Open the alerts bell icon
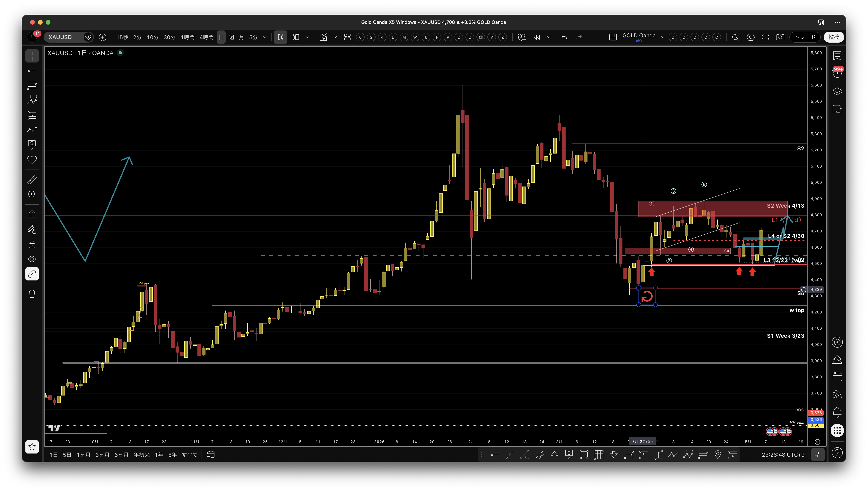 (837, 412)
